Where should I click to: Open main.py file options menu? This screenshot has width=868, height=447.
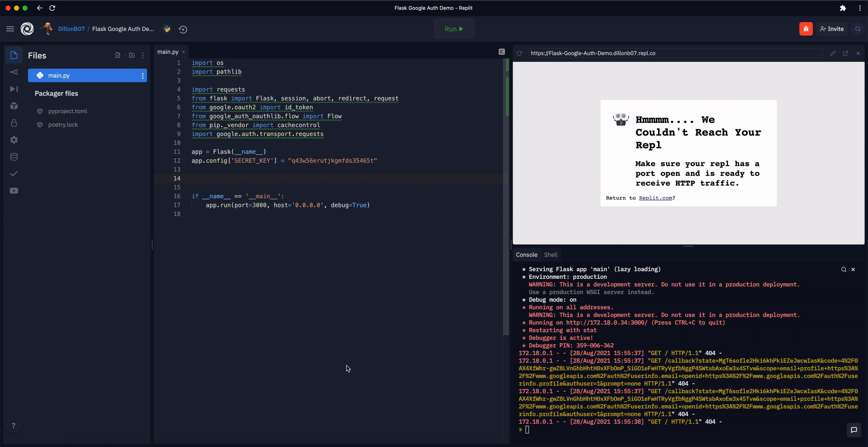point(143,76)
